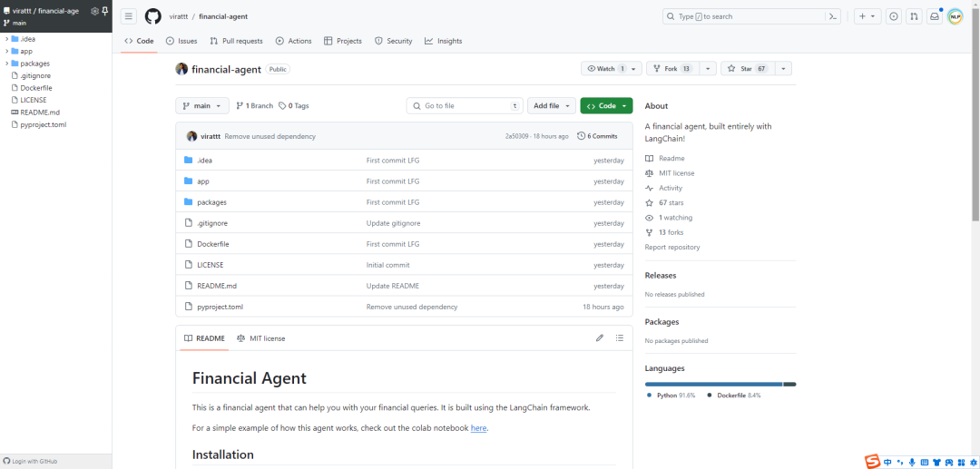Open the create new plus dropdown
This screenshot has height=469, width=980.
pyautogui.click(x=867, y=17)
